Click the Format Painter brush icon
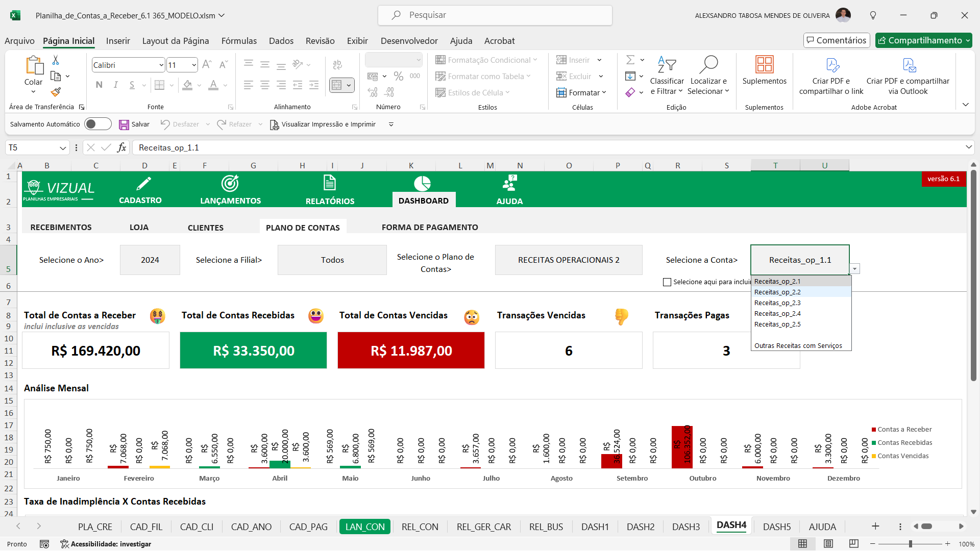The image size is (980, 551). point(56,92)
